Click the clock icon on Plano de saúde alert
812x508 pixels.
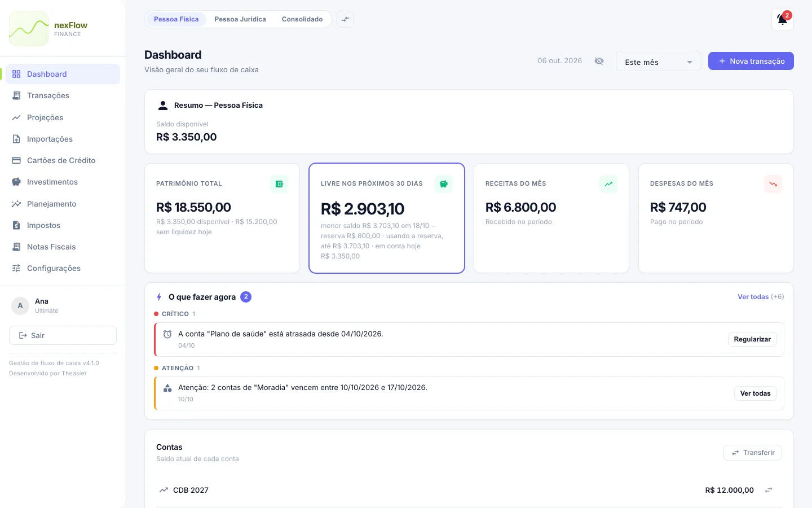[167, 334]
